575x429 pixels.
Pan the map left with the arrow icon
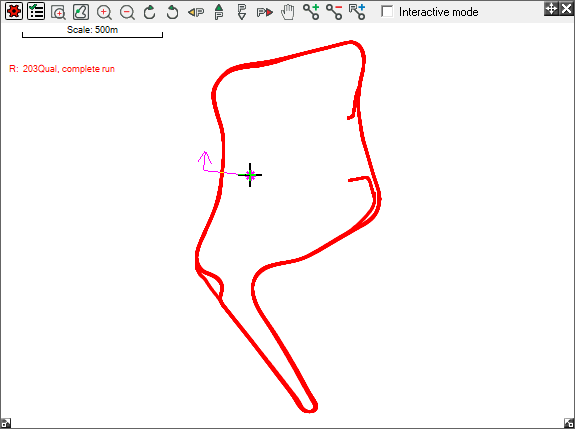click(x=196, y=12)
